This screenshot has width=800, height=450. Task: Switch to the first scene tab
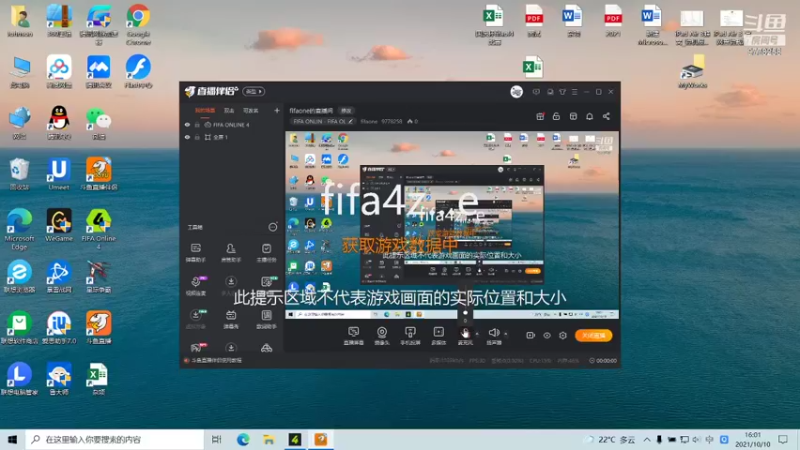point(205,110)
